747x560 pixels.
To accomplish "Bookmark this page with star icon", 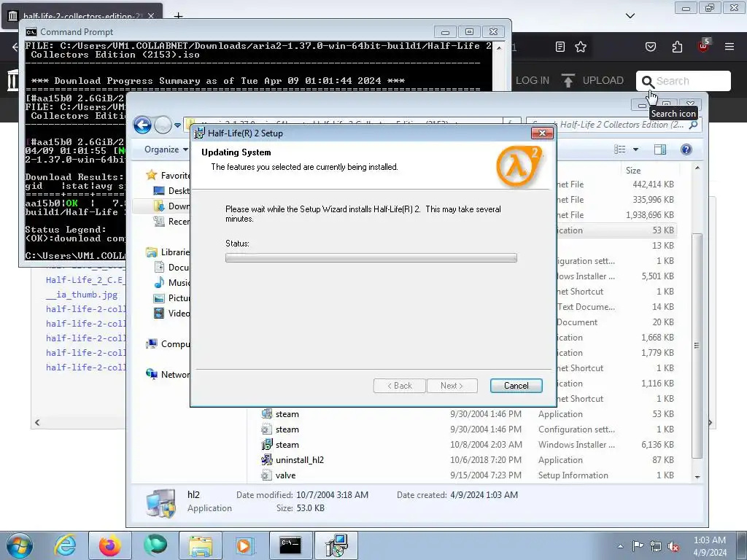I will pyautogui.click(x=580, y=47).
